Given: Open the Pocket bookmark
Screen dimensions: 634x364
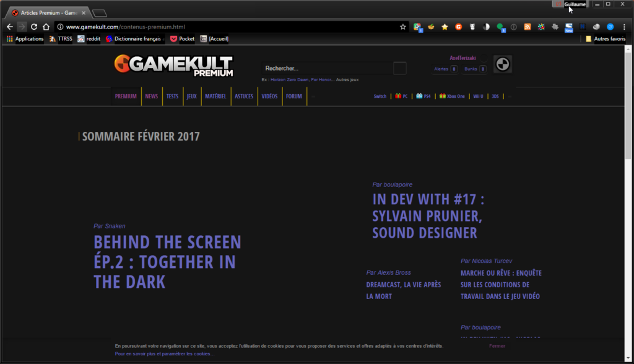Looking at the screenshot, I should tap(183, 39).
